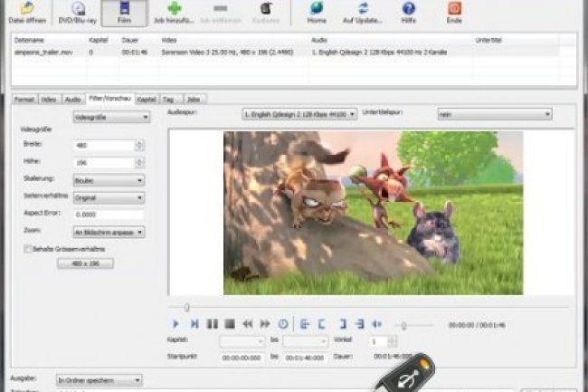The height and width of the screenshot is (392, 588).
Task: Switch to the Format tab
Action: (24, 100)
